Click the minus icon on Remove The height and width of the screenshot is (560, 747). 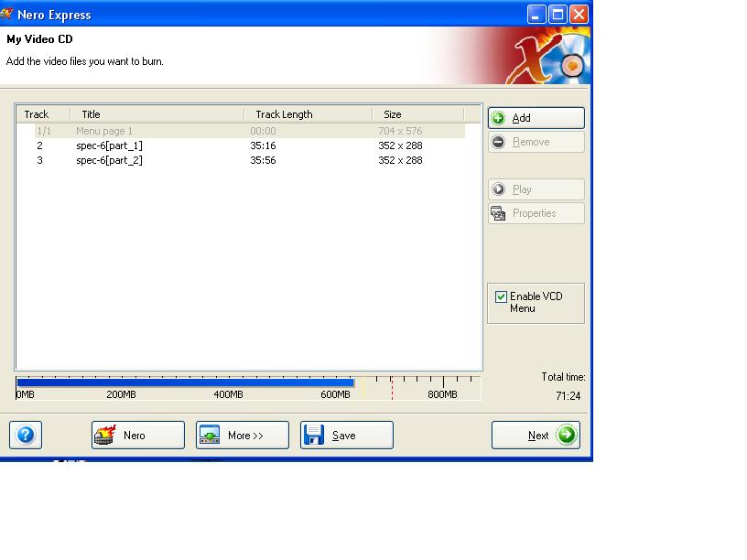(498, 142)
